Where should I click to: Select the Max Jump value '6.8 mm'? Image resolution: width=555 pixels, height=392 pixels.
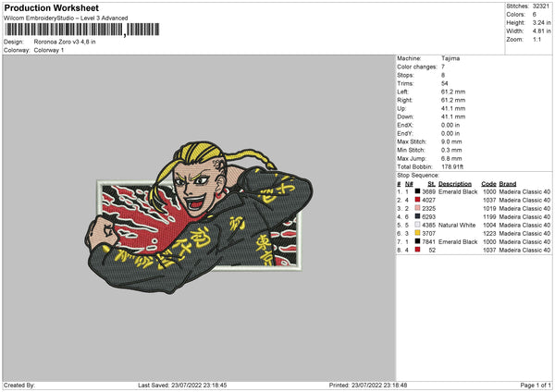click(451, 158)
